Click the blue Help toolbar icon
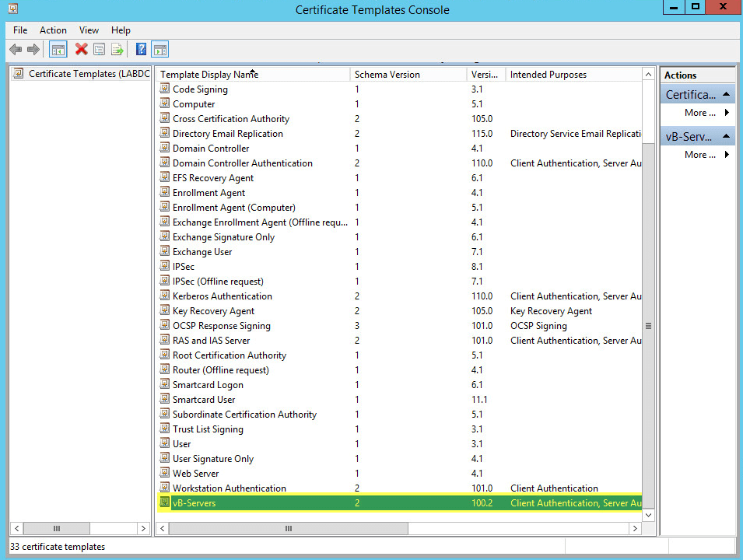743x560 pixels. tap(141, 49)
